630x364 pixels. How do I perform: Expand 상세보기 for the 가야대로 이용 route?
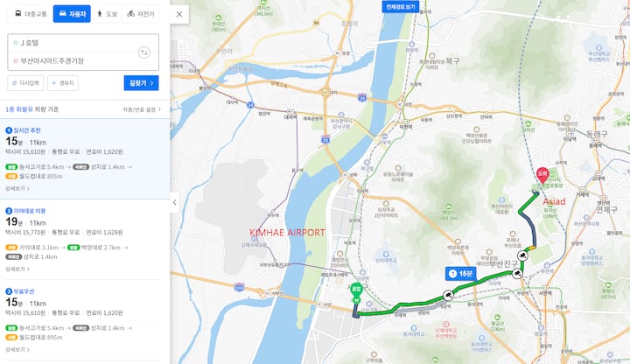pos(17,269)
